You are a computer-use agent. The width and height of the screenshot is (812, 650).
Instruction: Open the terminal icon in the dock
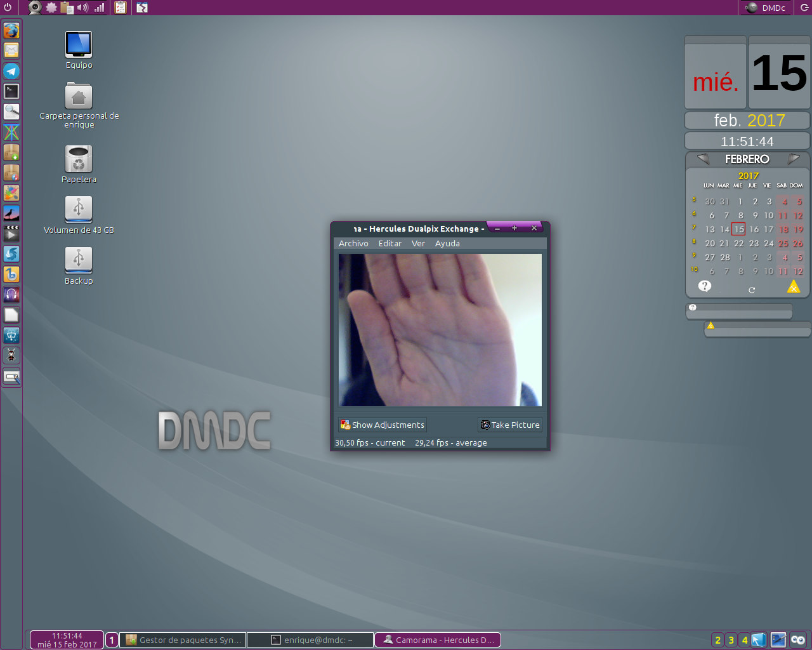pos(11,91)
